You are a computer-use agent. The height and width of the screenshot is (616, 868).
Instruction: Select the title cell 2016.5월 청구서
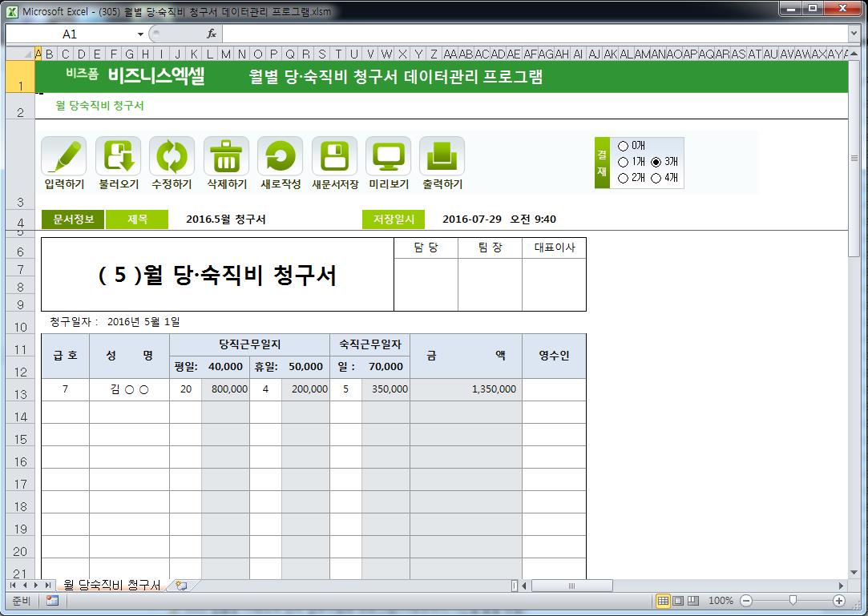pyautogui.click(x=226, y=219)
